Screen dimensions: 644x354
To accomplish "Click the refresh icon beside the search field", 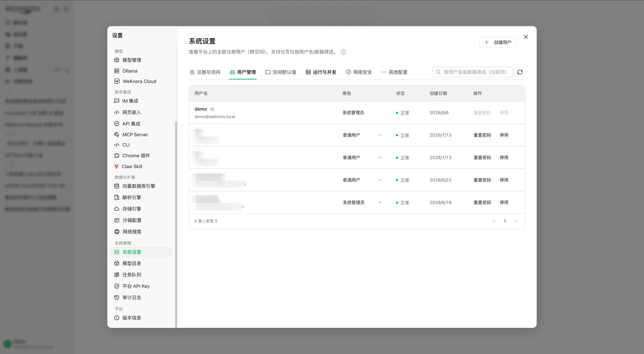I will (520, 72).
